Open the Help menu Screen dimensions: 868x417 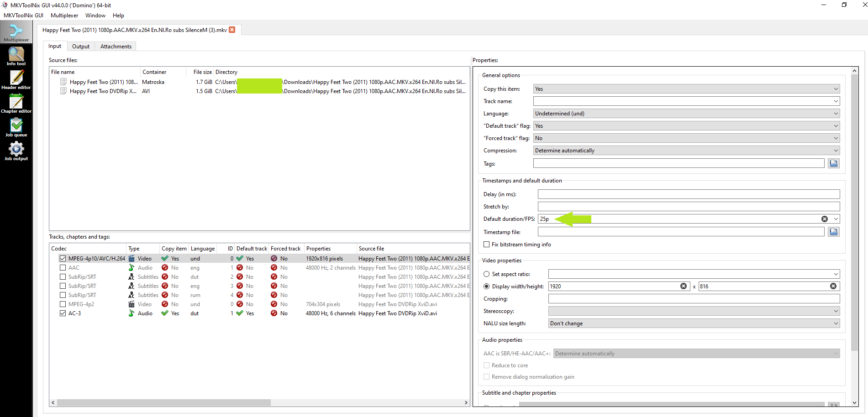[119, 16]
